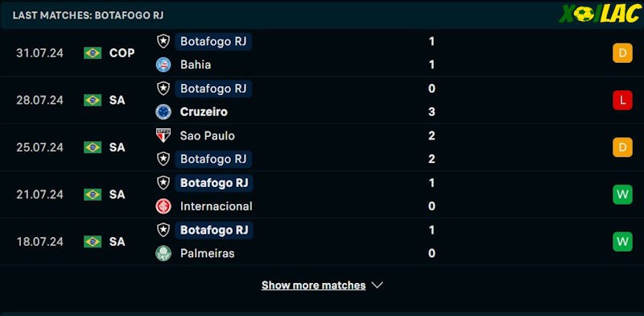Click the W badge for Palmeiras match

click(x=622, y=242)
